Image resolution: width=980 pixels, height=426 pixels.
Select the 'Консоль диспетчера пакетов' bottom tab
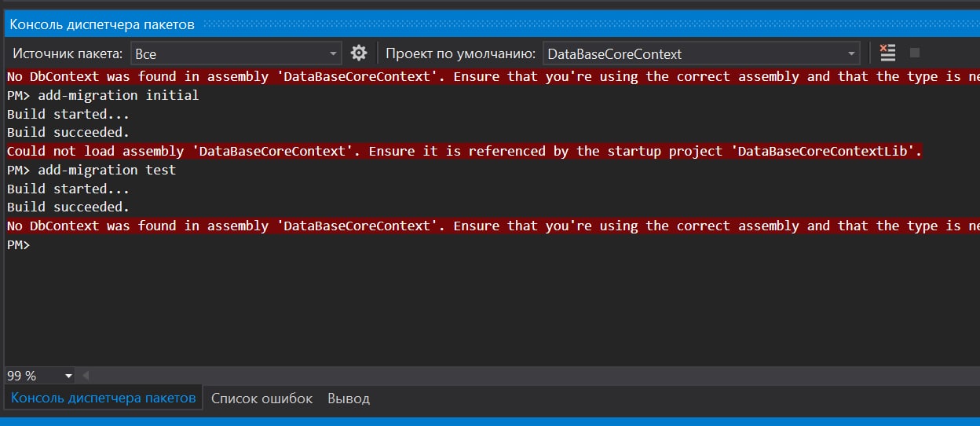coord(103,398)
